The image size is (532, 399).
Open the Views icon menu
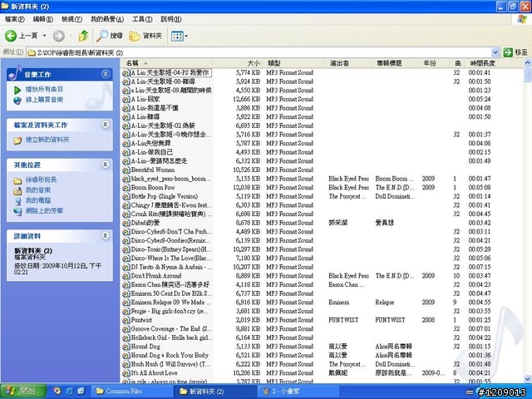(x=177, y=36)
